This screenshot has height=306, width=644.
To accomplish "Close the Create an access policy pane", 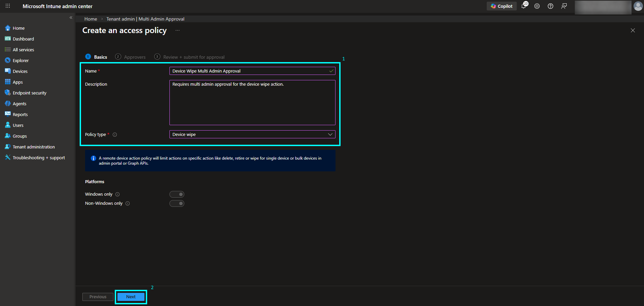I will (633, 30).
